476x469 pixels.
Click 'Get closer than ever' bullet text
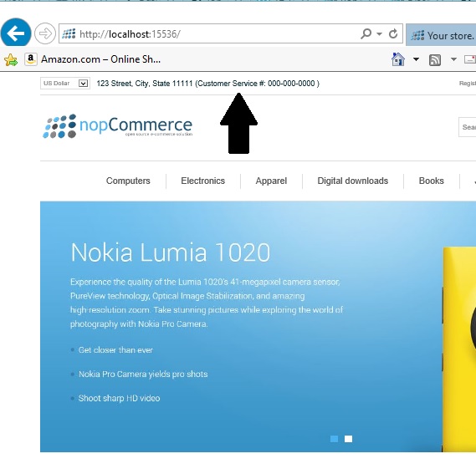pos(115,350)
